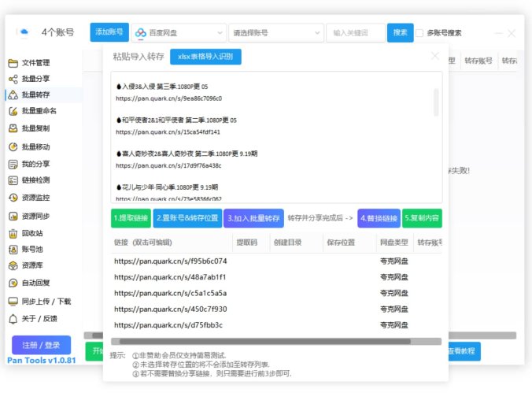
Task: Open the 自动回复 chat icon
Action: tap(13, 283)
